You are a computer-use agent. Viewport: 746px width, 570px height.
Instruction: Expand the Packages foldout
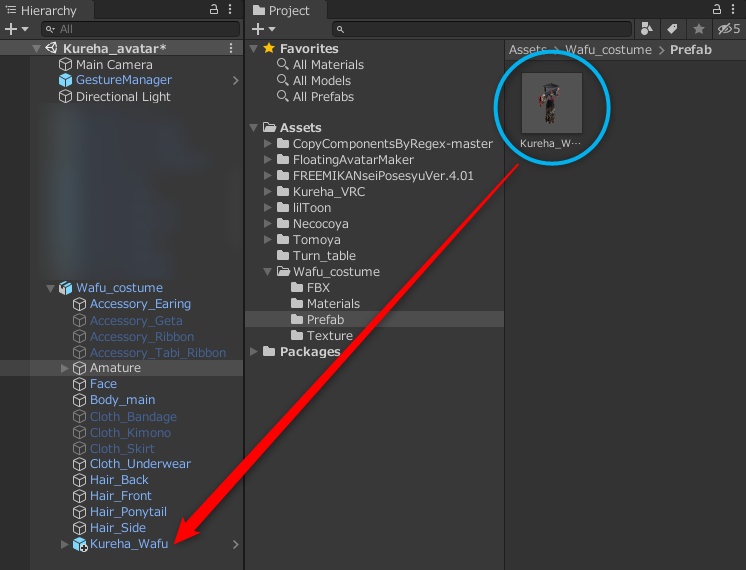[254, 352]
